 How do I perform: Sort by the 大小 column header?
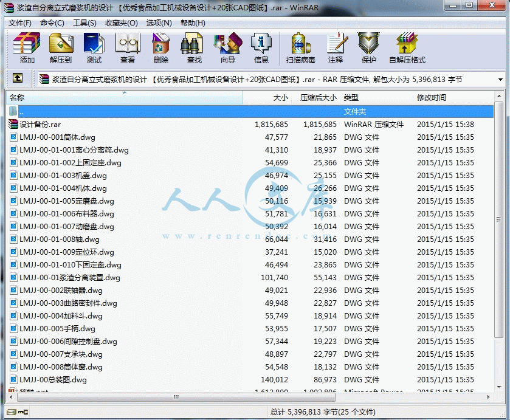tap(267, 98)
